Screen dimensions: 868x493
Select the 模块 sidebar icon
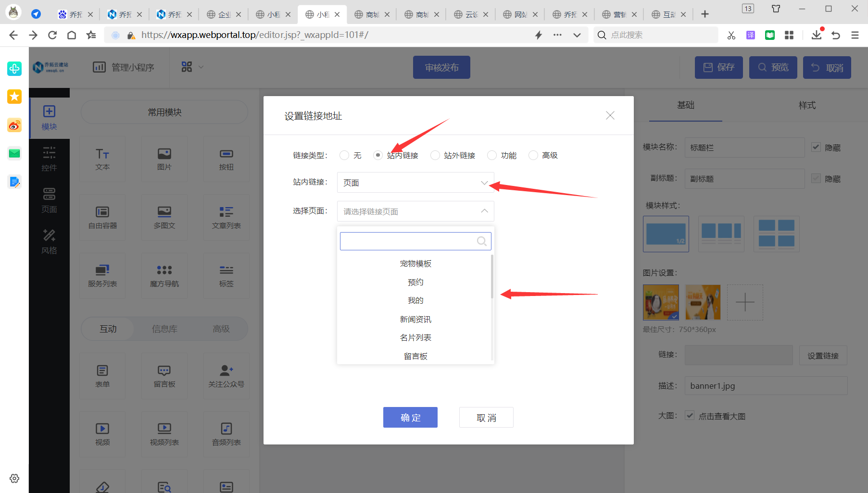(49, 117)
